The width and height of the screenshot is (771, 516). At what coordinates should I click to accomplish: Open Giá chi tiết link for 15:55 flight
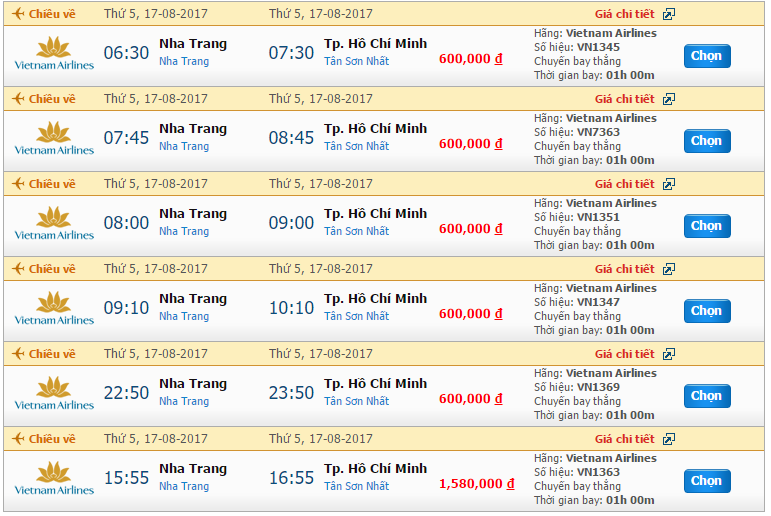click(624, 439)
